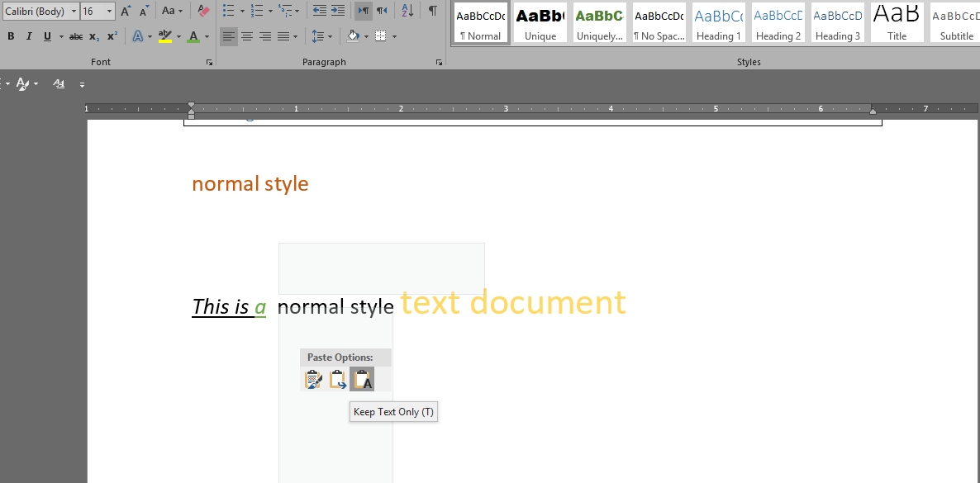This screenshot has height=483, width=980.
Task: Apply subscript formatting
Action: point(94,36)
